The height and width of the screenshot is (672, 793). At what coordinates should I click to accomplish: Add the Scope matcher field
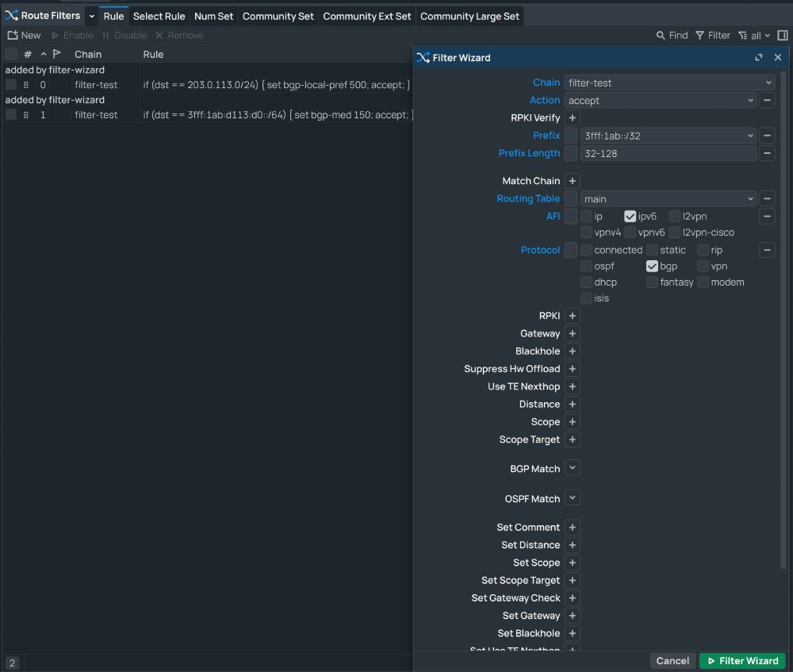click(x=572, y=422)
